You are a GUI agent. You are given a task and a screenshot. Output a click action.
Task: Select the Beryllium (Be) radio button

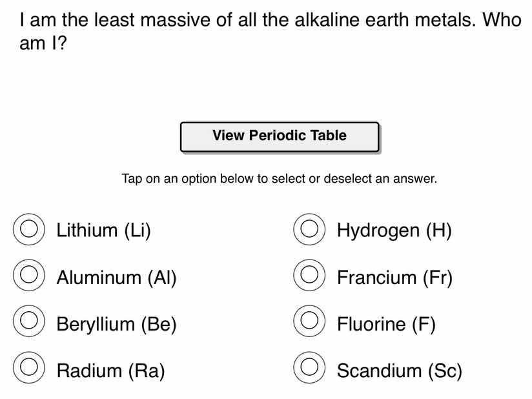(28, 322)
